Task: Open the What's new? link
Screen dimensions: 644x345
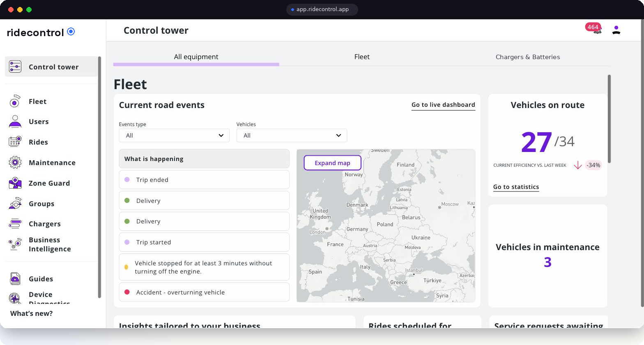Action: point(31,313)
